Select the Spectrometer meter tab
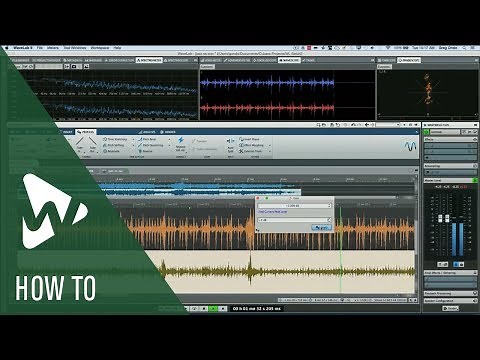 click(149, 60)
